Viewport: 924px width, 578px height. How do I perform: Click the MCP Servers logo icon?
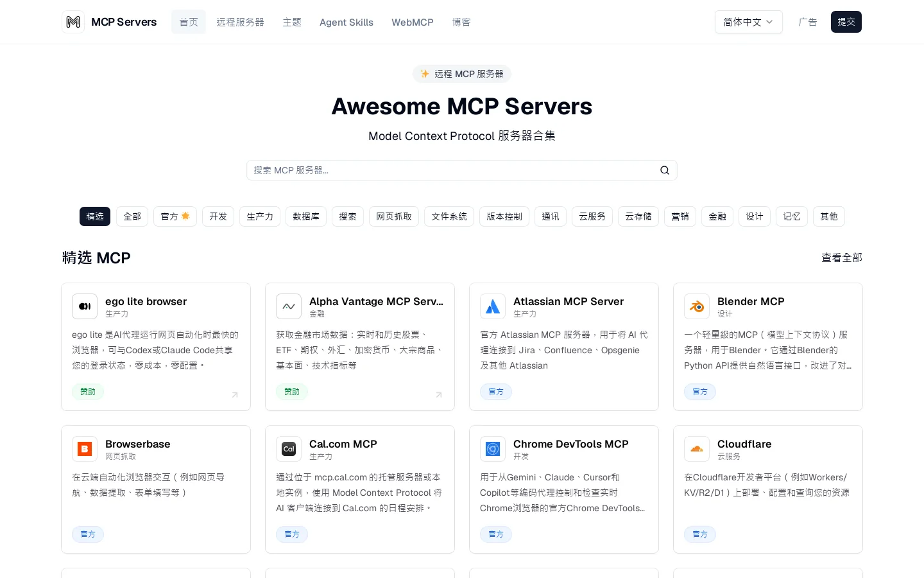[x=73, y=22]
